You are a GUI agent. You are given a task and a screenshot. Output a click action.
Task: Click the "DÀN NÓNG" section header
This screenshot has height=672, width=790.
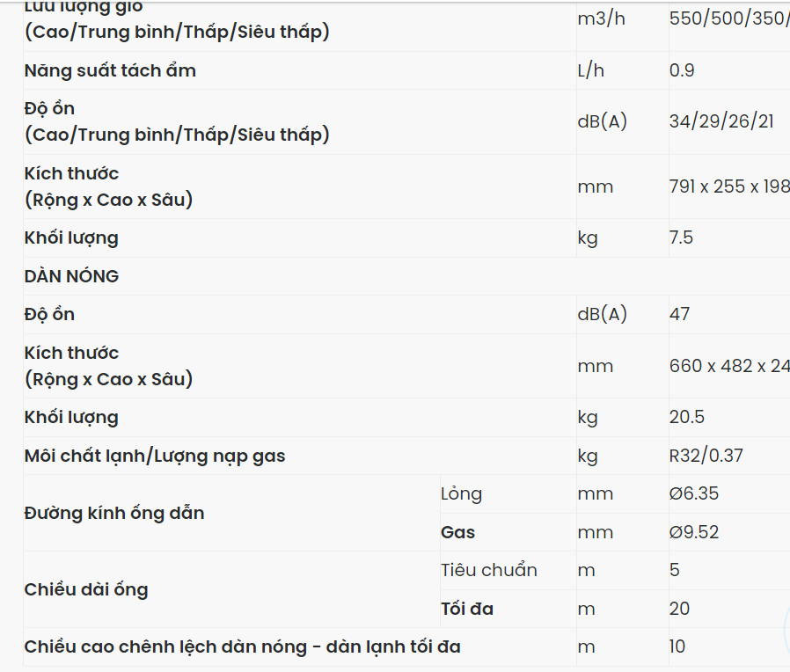[71, 276]
